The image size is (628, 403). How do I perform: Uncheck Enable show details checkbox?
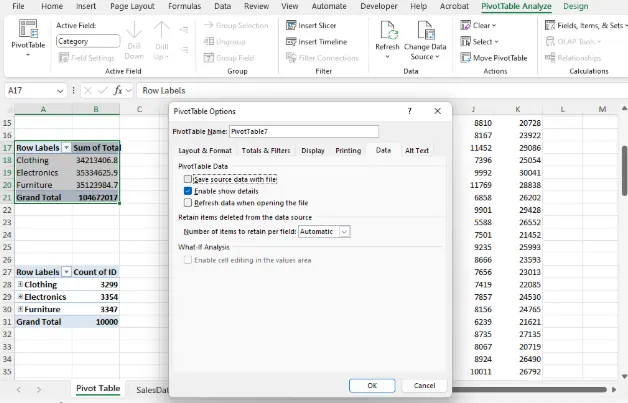(188, 190)
